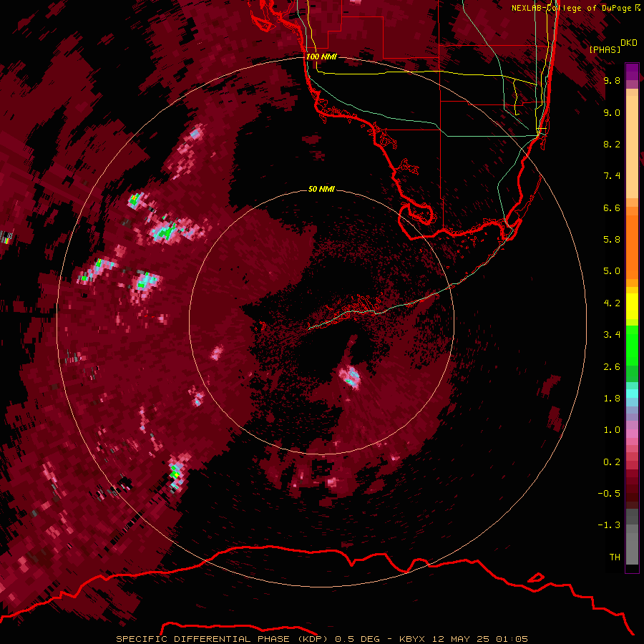Click the 6.6 legend value
This screenshot has width=644, height=644.
(612, 208)
